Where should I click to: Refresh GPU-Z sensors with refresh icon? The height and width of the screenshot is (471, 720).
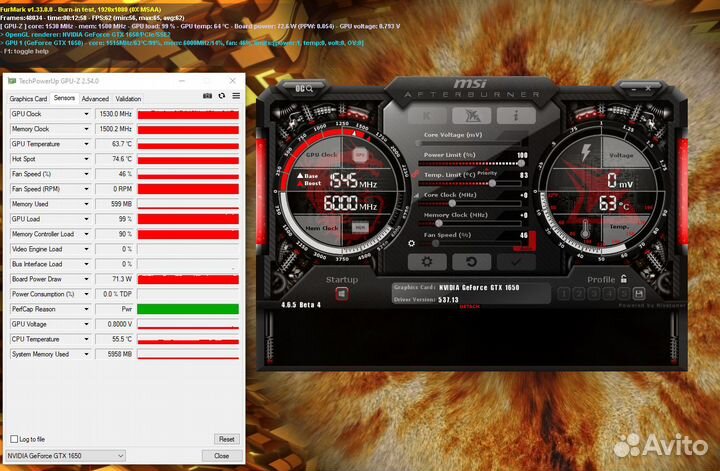pyautogui.click(x=222, y=95)
